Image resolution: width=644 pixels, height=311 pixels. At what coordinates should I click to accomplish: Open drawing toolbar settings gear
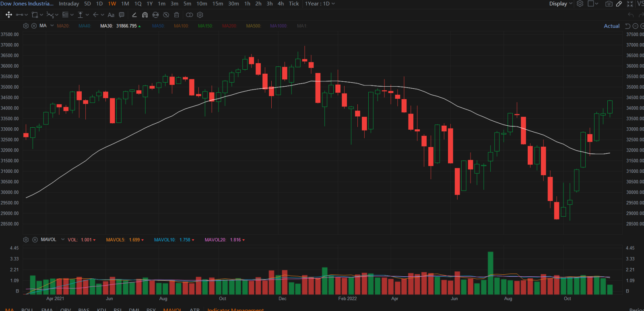tap(200, 15)
